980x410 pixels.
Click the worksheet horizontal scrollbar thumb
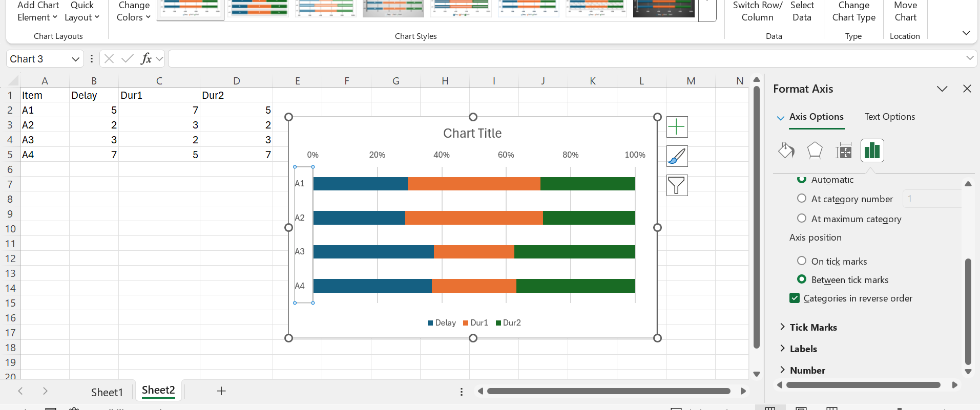609,391
